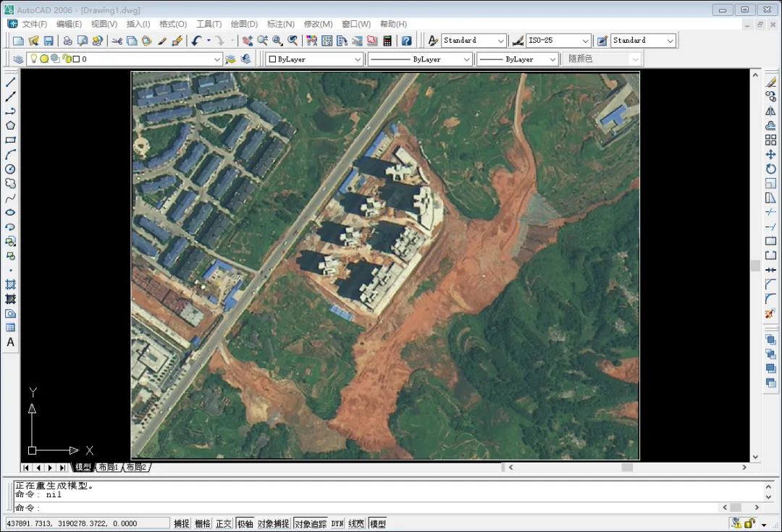Image resolution: width=782 pixels, height=532 pixels.
Task: Select the Mirror tool
Action: click(770, 111)
